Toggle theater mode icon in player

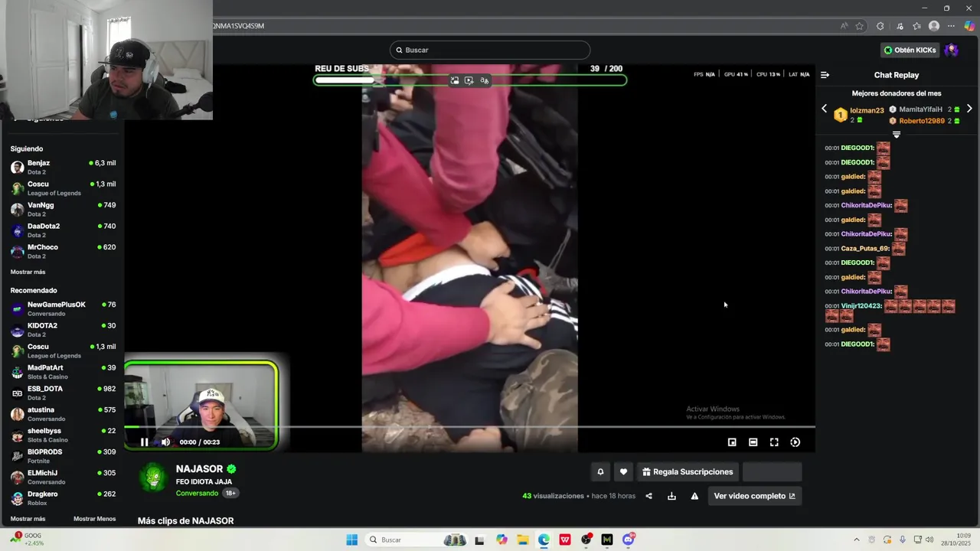click(x=753, y=442)
